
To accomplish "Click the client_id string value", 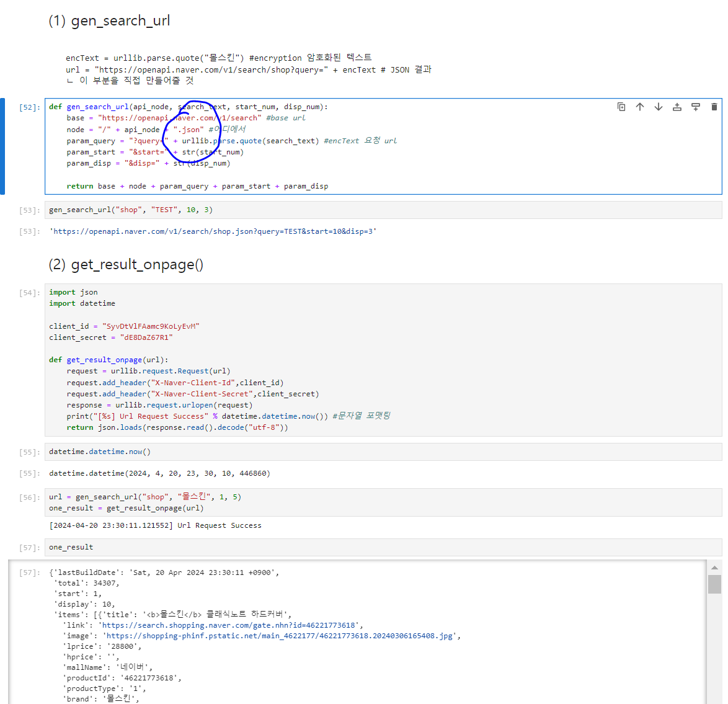I will (x=151, y=326).
